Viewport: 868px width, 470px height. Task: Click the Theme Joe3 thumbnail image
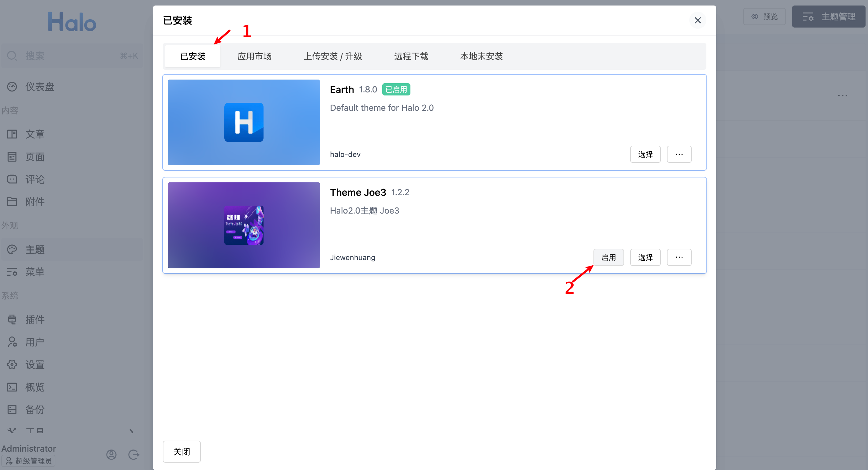[x=244, y=225]
